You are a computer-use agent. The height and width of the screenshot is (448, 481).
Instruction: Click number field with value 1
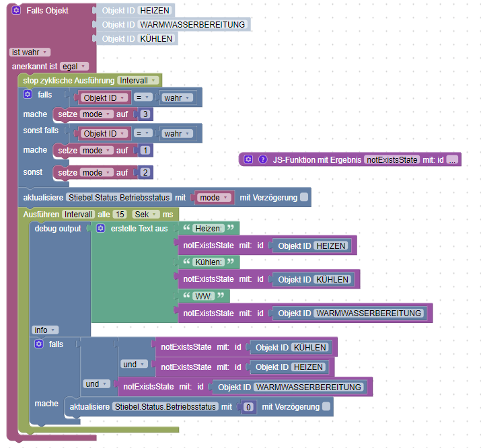tap(145, 150)
